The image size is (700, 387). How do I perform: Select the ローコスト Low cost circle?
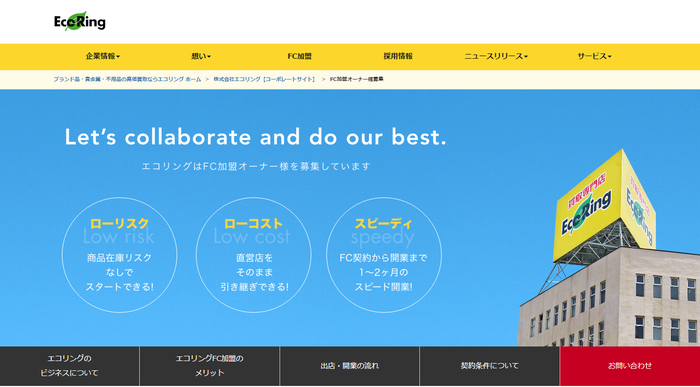pyautogui.click(x=254, y=255)
